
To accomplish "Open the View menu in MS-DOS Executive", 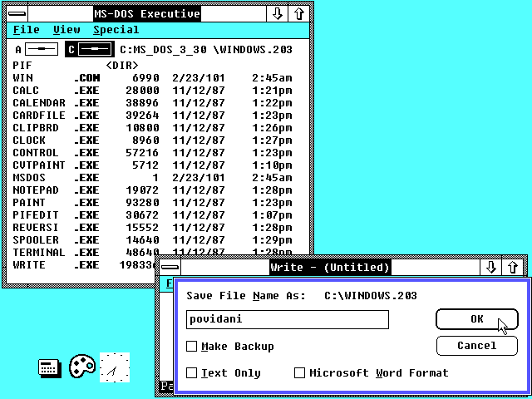I will 66,30.
